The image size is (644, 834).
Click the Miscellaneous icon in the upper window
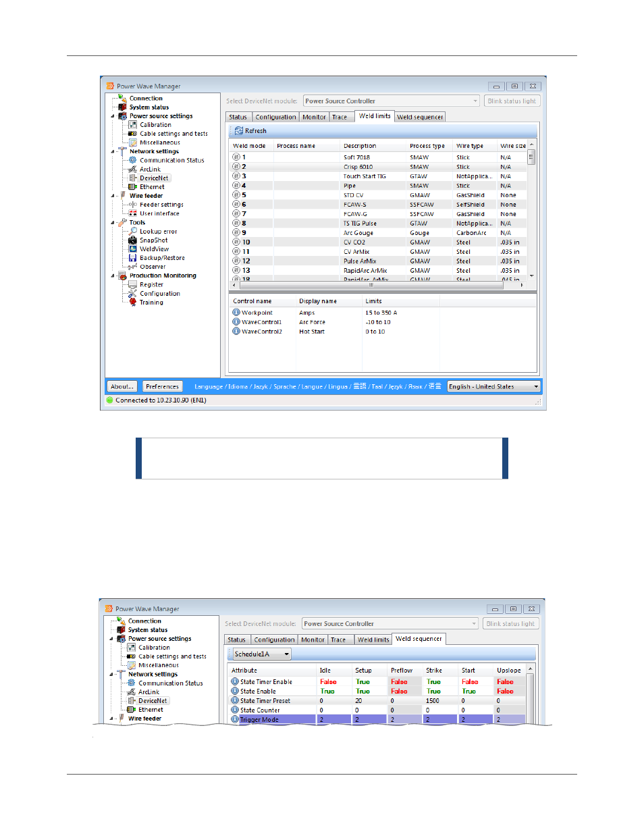pyautogui.click(x=132, y=142)
